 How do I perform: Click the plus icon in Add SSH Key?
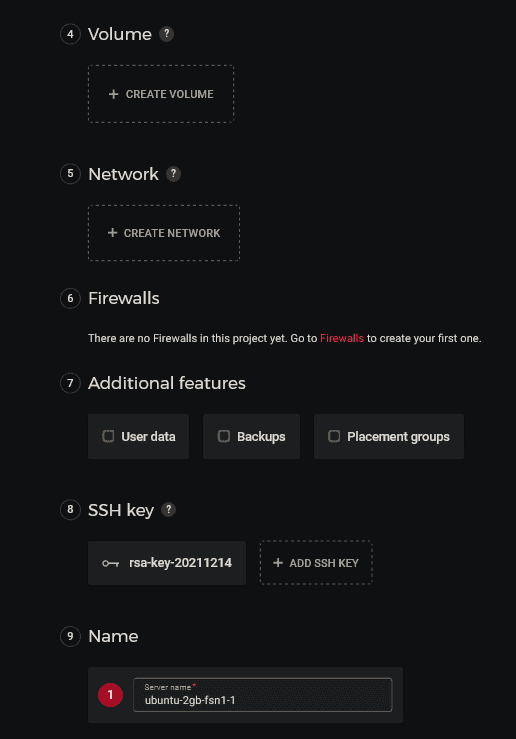point(278,563)
